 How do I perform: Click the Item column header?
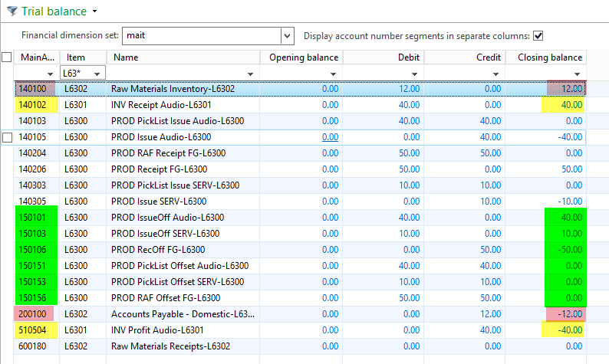(x=76, y=57)
